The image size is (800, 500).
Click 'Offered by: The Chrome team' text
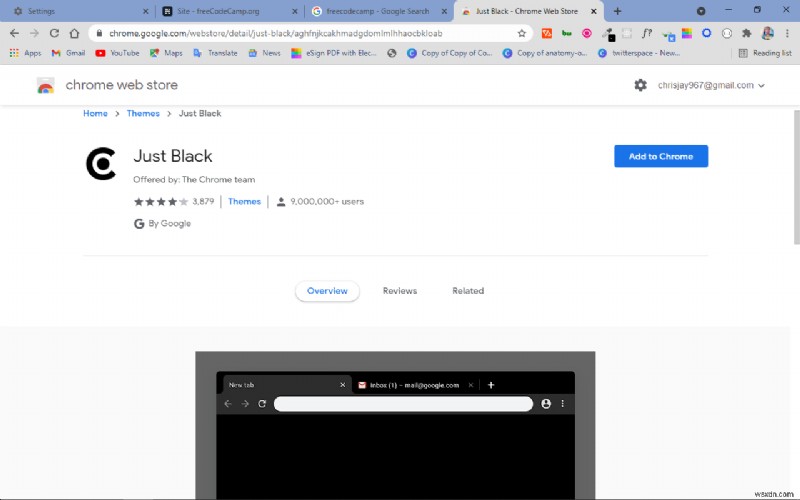(x=194, y=180)
